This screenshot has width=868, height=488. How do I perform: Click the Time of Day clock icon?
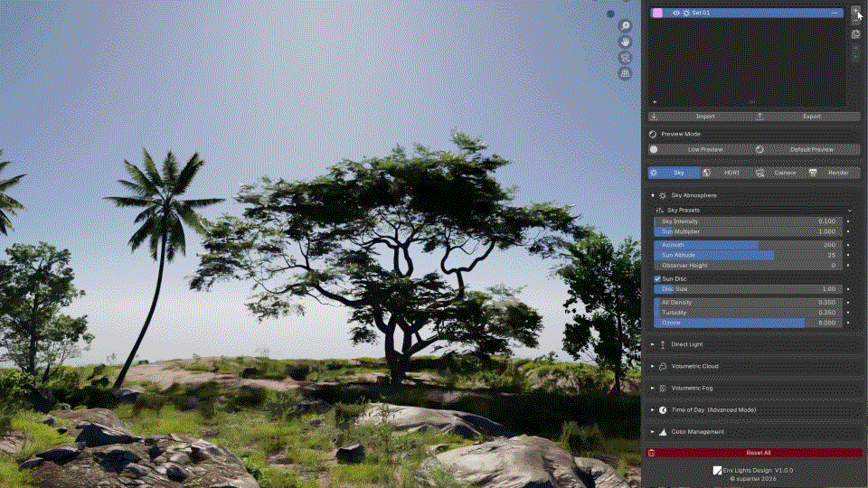click(x=663, y=410)
